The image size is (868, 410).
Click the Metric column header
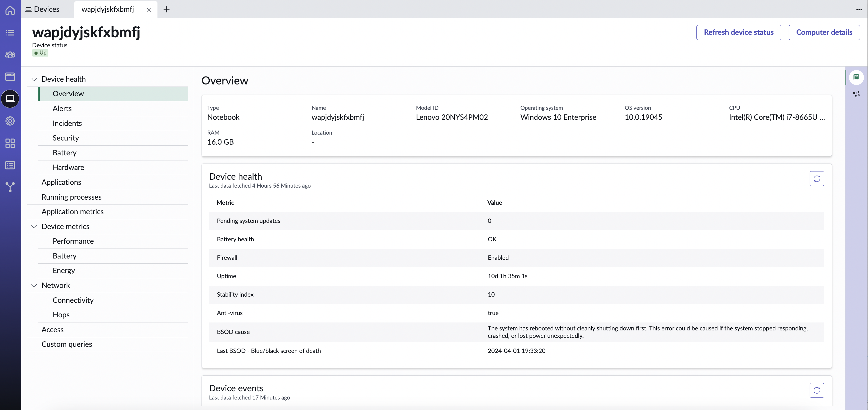tap(225, 203)
